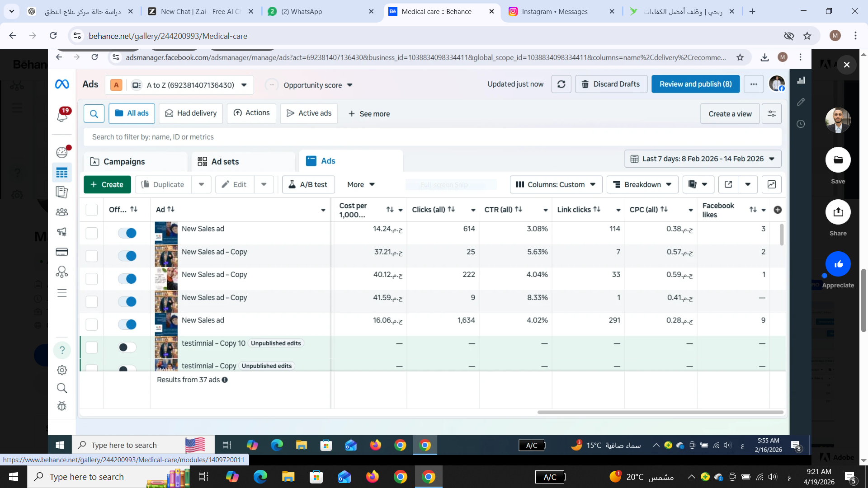Bookmark this page with star icon
Viewport: 868px width, 488px height.
coord(807,36)
